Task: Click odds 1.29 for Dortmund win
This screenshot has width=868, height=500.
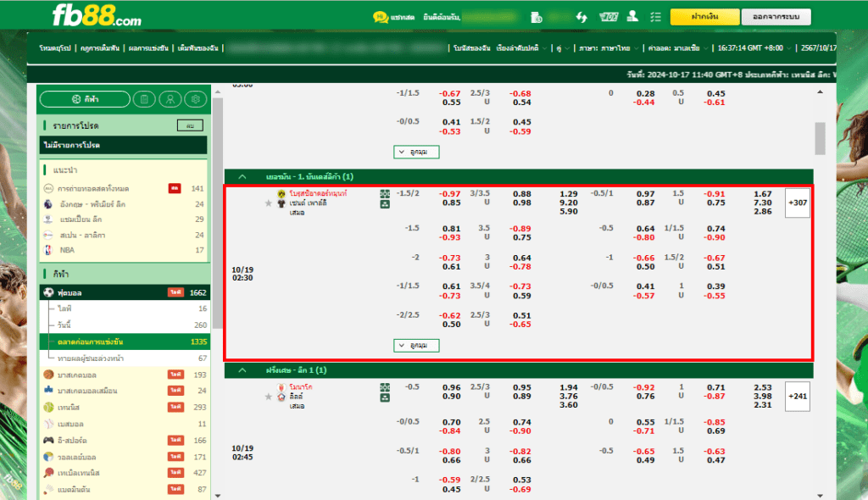Action: 569,194
